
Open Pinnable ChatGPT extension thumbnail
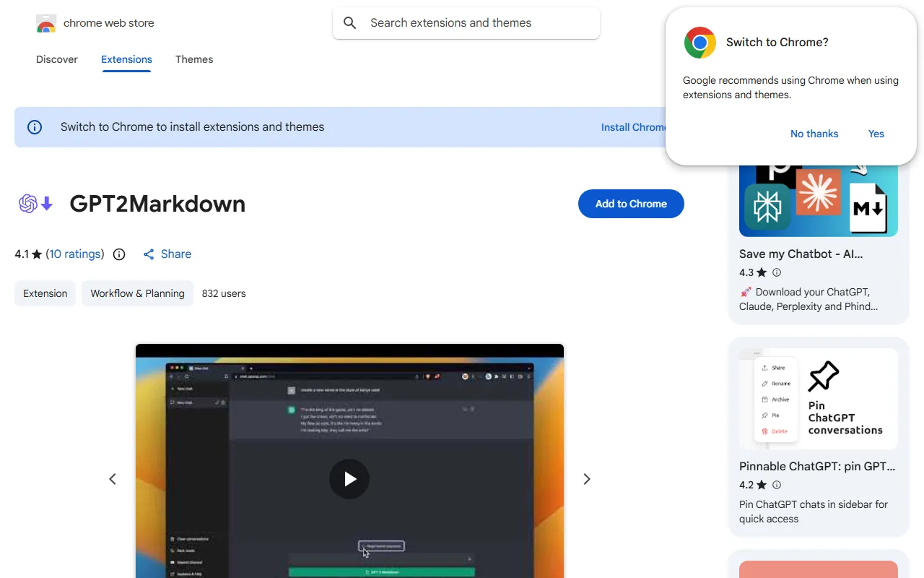click(818, 399)
